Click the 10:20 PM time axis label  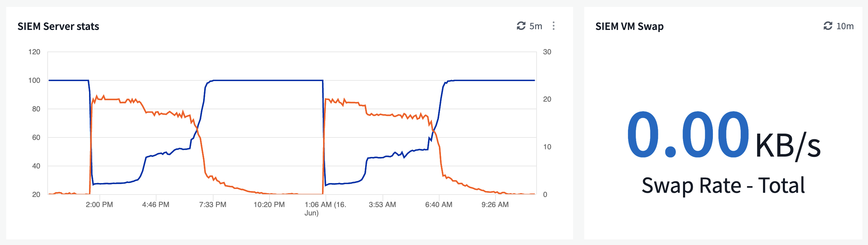tap(269, 205)
